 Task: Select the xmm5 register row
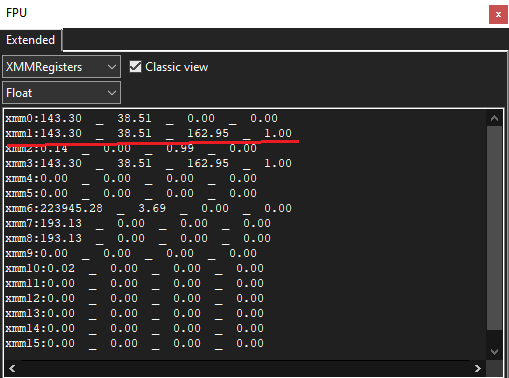click(x=131, y=193)
